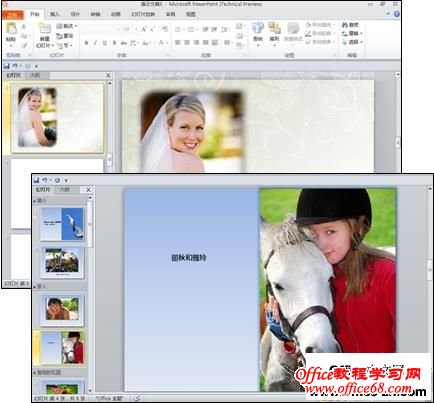This screenshot has height=403, width=434.
Task: Click the Copy icon in Clipboard group
Action: pyautogui.click(x=24, y=36)
